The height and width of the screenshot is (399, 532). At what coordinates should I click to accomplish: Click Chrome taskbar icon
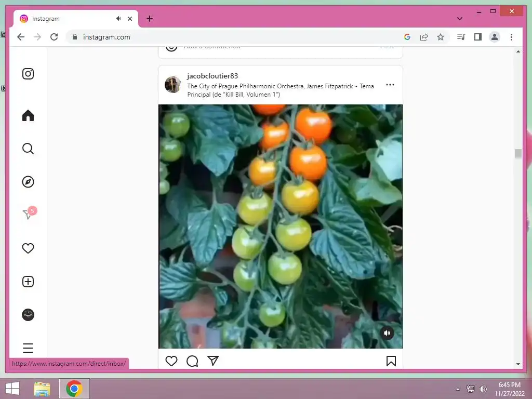click(74, 389)
